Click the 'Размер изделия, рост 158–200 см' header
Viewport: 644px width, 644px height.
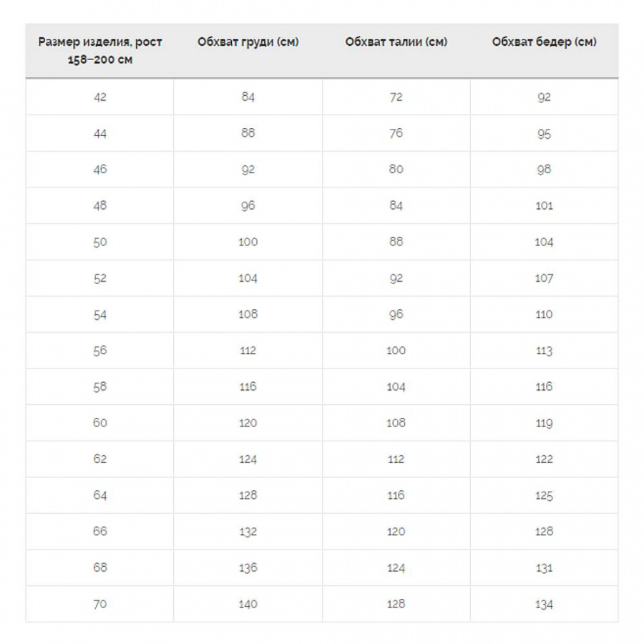point(100,50)
